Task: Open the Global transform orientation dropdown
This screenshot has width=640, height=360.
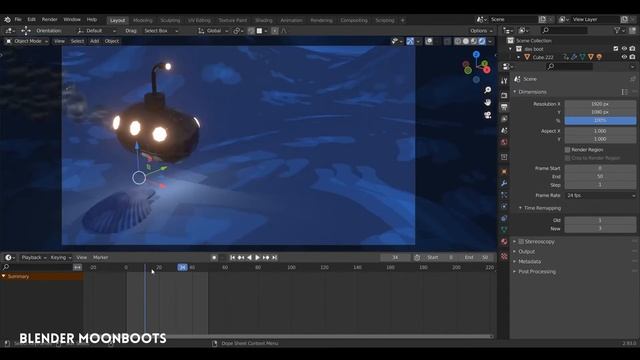Action: point(213,31)
